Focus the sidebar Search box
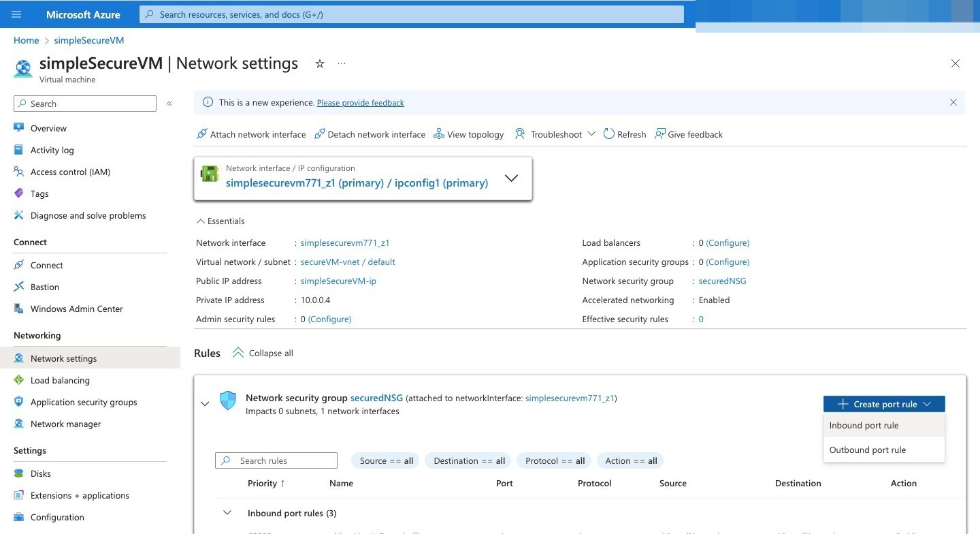The image size is (980, 534). point(85,104)
